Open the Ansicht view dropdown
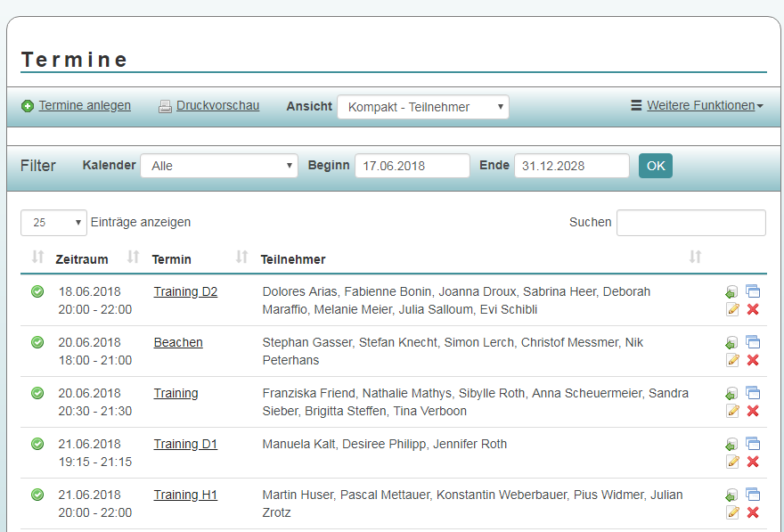 [423, 107]
